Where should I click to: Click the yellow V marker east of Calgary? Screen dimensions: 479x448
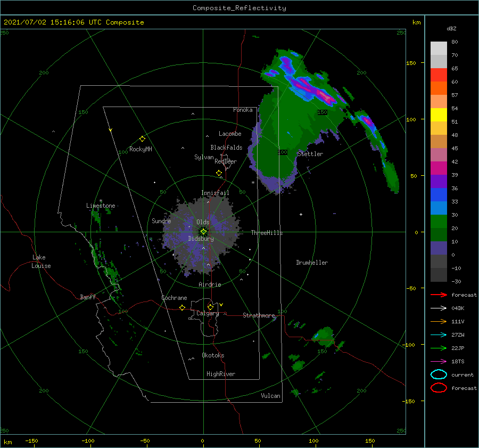[221, 305]
